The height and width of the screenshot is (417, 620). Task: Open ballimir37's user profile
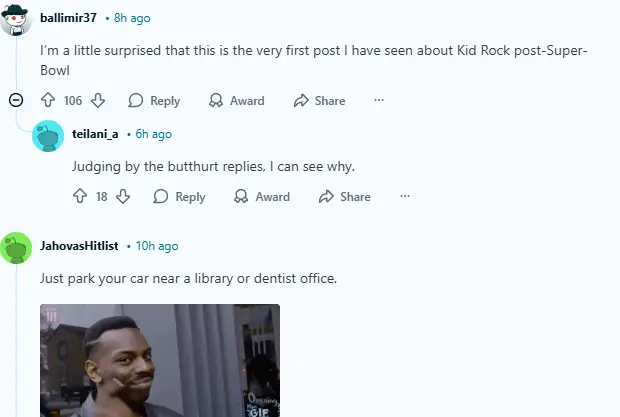[x=68, y=18]
